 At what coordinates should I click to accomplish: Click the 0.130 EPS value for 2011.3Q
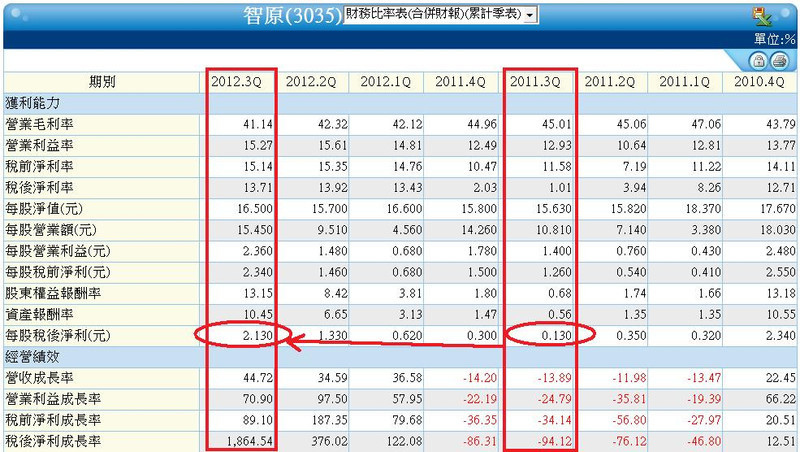557,336
